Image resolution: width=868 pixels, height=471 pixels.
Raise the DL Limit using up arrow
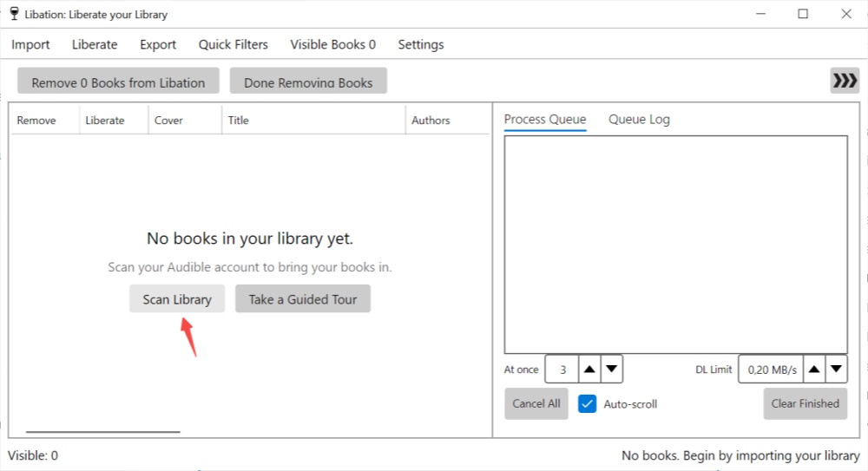point(814,370)
